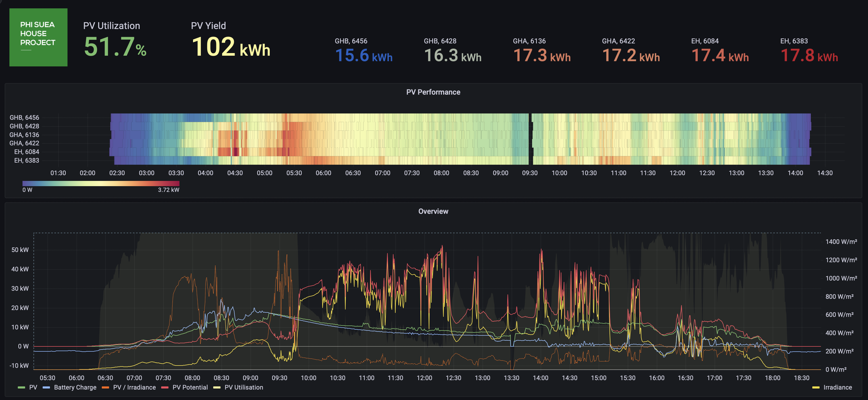Open the PV Utilization panel title menu
The height and width of the screenshot is (400, 868).
click(111, 26)
